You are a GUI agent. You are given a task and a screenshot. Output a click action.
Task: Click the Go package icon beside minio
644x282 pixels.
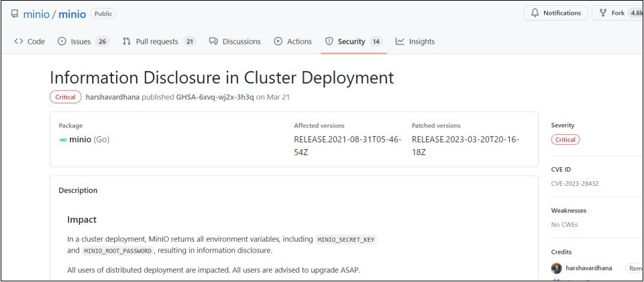(62, 140)
